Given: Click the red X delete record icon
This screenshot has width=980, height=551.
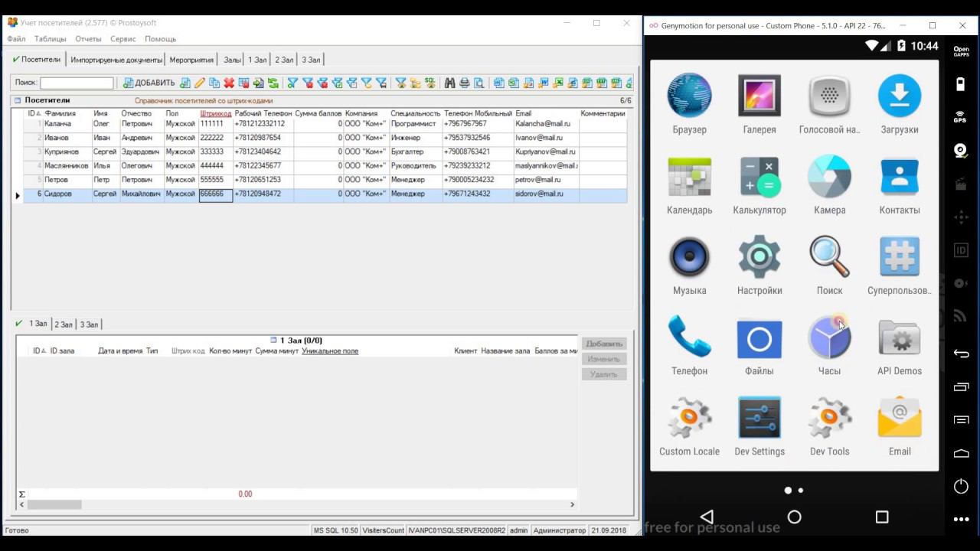Looking at the screenshot, I should click(229, 83).
